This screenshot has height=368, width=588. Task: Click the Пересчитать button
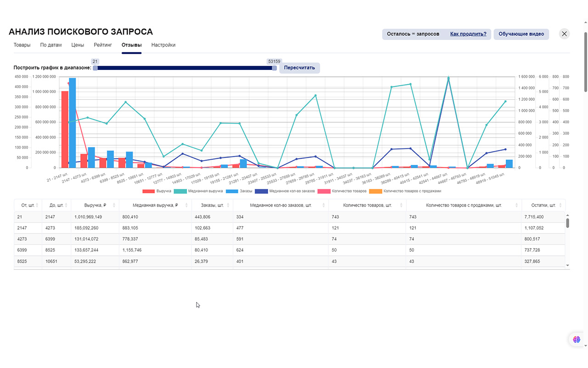click(x=300, y=68)
